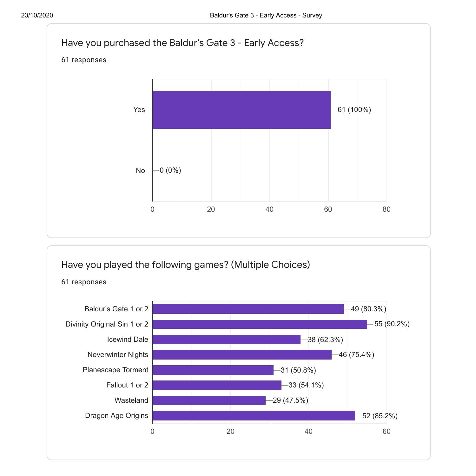Click the Icewind Dale bar

coord(226,340)
